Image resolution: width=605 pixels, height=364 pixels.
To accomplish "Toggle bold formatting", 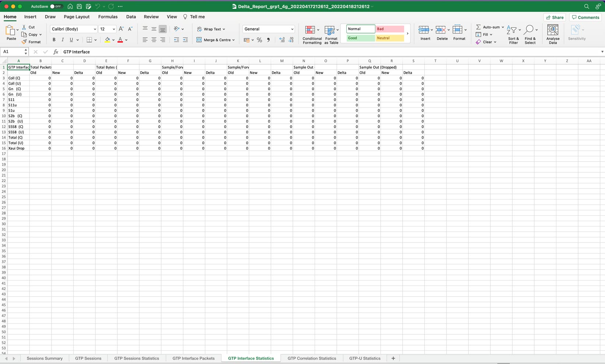I will 54,40.
